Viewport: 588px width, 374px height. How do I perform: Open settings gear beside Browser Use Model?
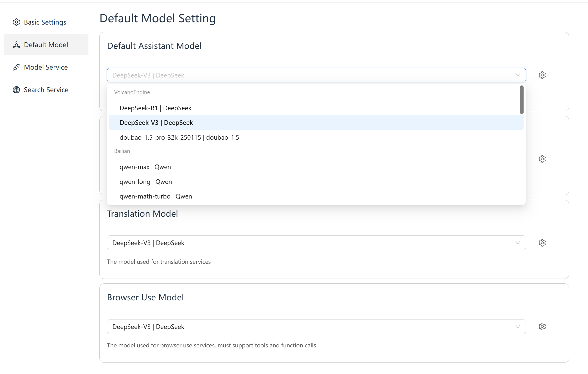(x=542, y=326)
